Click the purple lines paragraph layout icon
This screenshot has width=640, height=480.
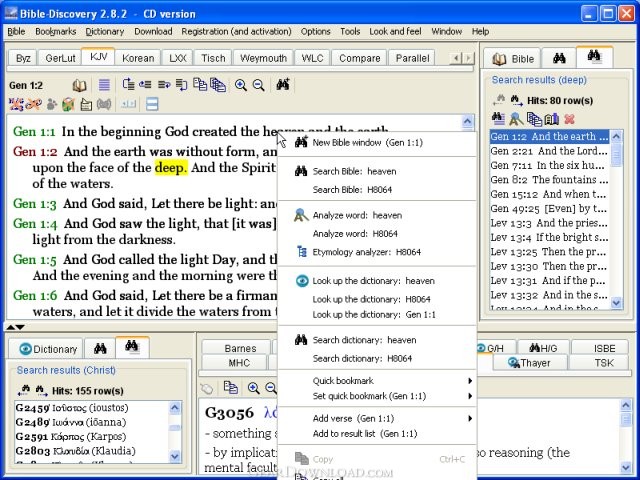[x=104, y=85]
